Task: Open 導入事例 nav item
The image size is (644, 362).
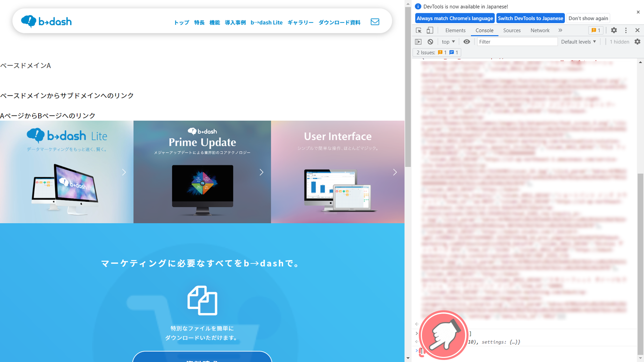Action: tap(235, 22)
